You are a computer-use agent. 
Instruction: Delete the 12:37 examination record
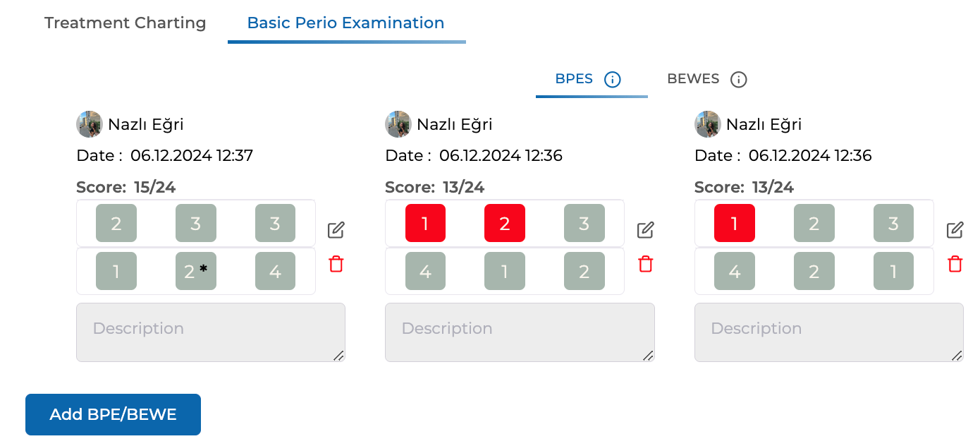coord(336,265)
